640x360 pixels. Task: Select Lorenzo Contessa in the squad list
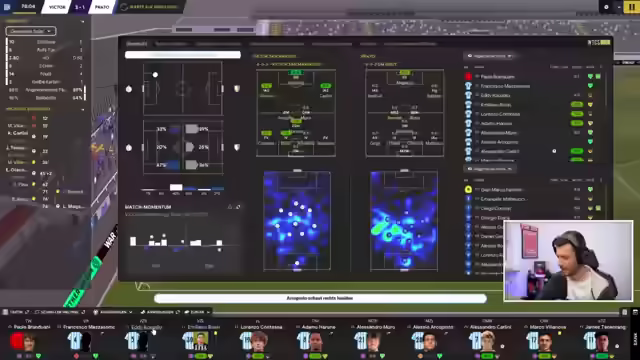pos(500,114)
